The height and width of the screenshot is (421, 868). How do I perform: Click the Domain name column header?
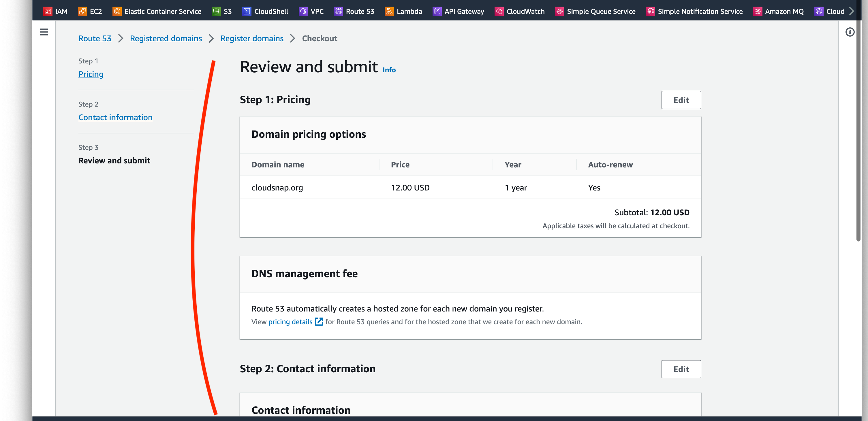278,165
